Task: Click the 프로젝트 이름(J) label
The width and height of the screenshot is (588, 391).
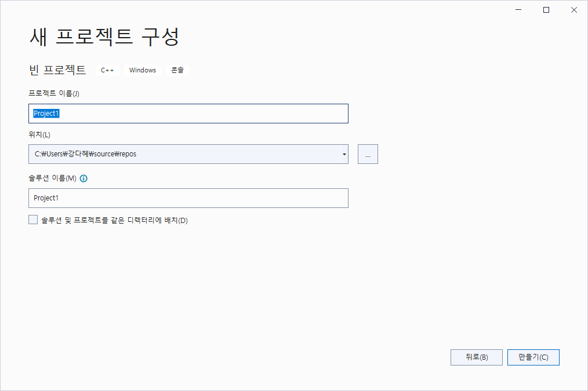Action: 54,93
